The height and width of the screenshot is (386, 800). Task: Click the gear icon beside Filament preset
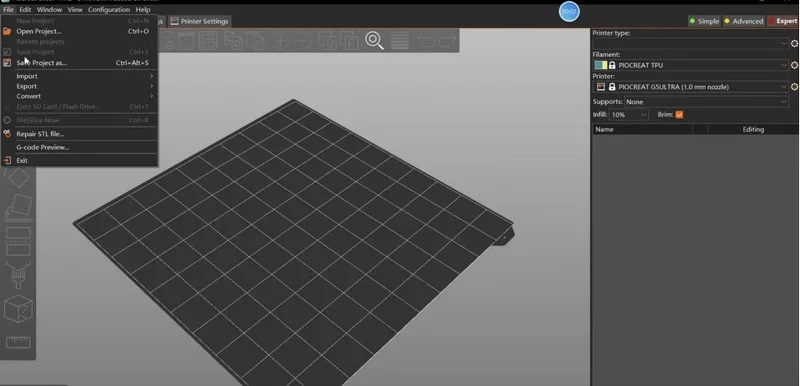pyautogui.click(x=794, y=65)
